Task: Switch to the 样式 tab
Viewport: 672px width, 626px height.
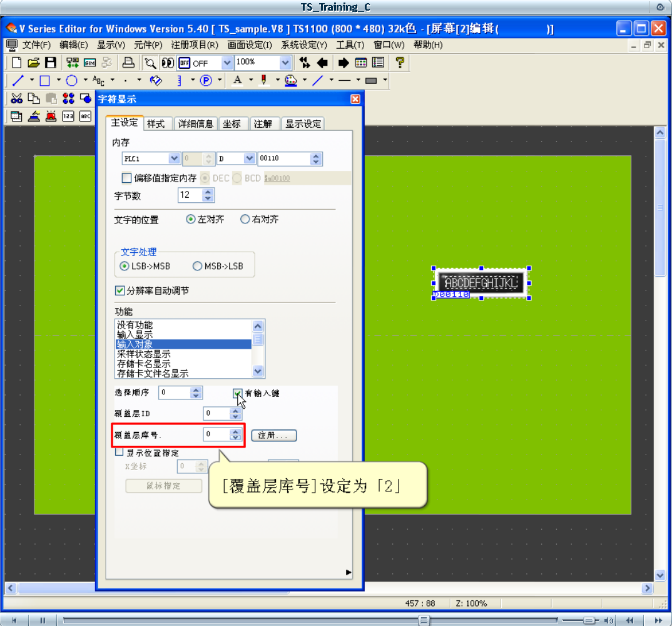Action: (156, 124)
